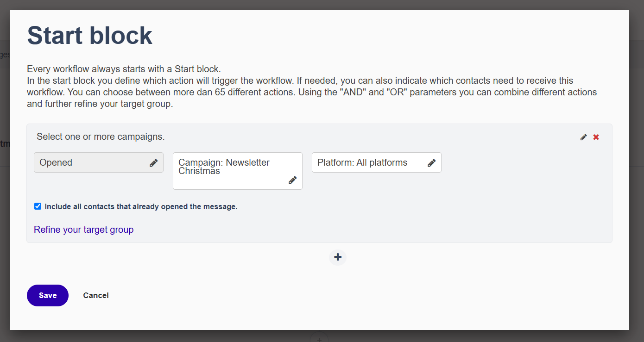Click the Start block heading
Screen dimensions: 644x342
(x=90, y=36)
